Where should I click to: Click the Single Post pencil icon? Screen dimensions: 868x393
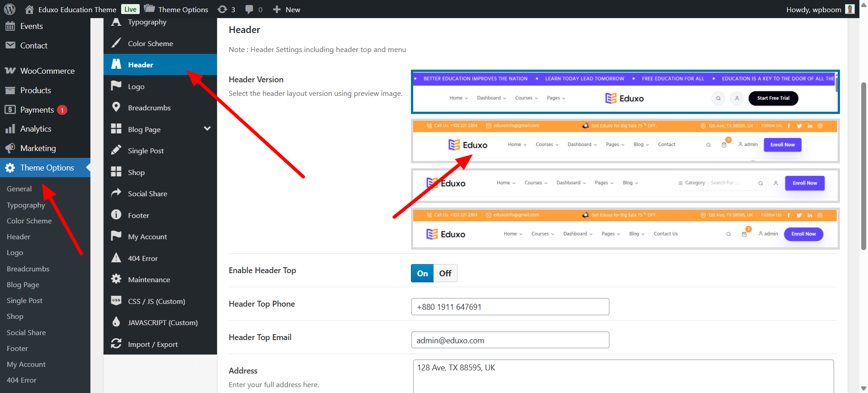116,150
